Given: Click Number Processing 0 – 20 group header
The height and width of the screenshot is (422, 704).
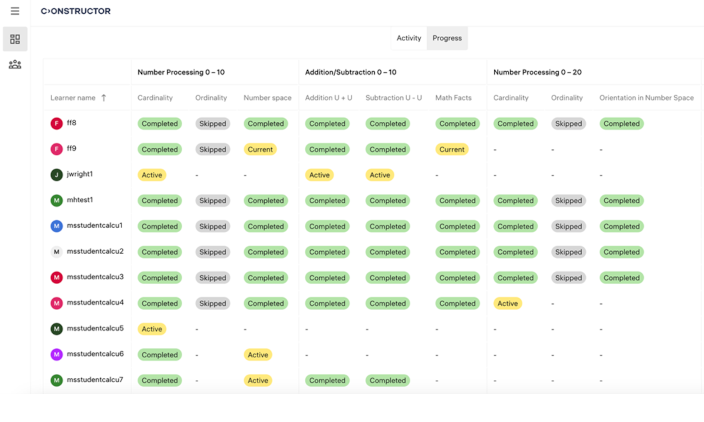Looking at the screenshot, I should coord(537,72).
